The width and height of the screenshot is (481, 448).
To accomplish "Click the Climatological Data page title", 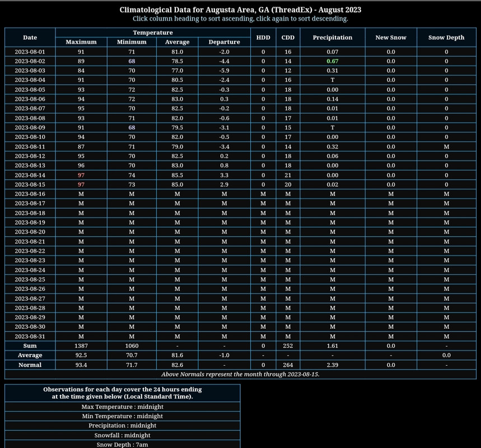I will [x=241, y=10].
